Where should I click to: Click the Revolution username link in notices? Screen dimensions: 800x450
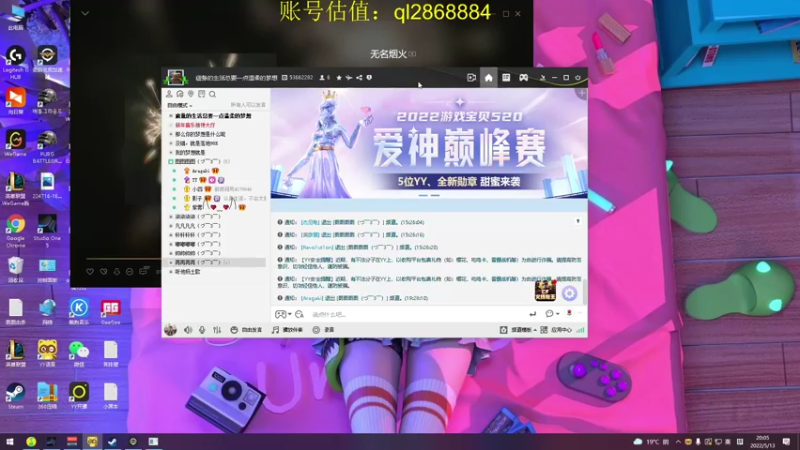[316, 247]
